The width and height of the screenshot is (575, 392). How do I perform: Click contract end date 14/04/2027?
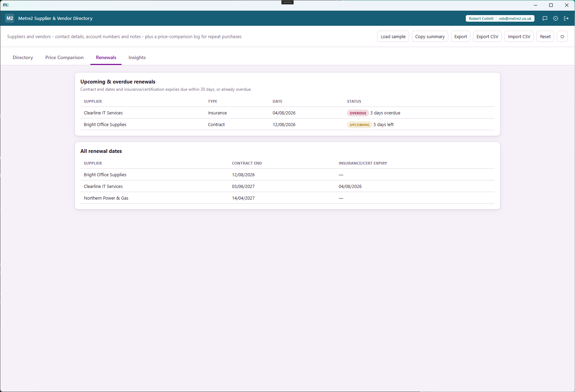point(243,198)
